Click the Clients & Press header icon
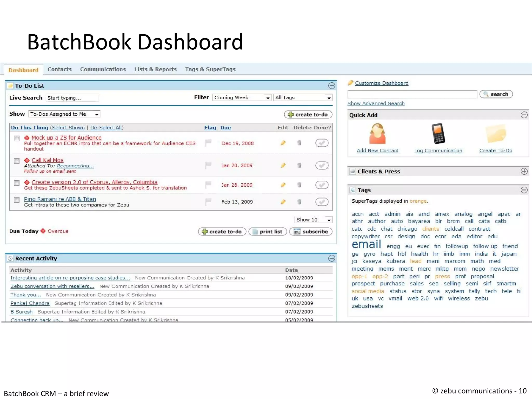Image resolution: width=532 pixels, height=399 pixels. point(353,171)
